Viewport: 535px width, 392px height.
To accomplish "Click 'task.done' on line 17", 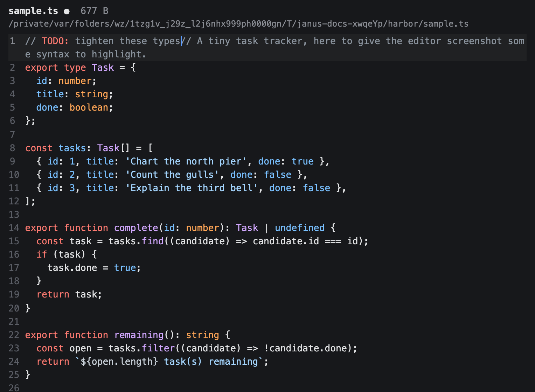I will click(x=72, y=268).
